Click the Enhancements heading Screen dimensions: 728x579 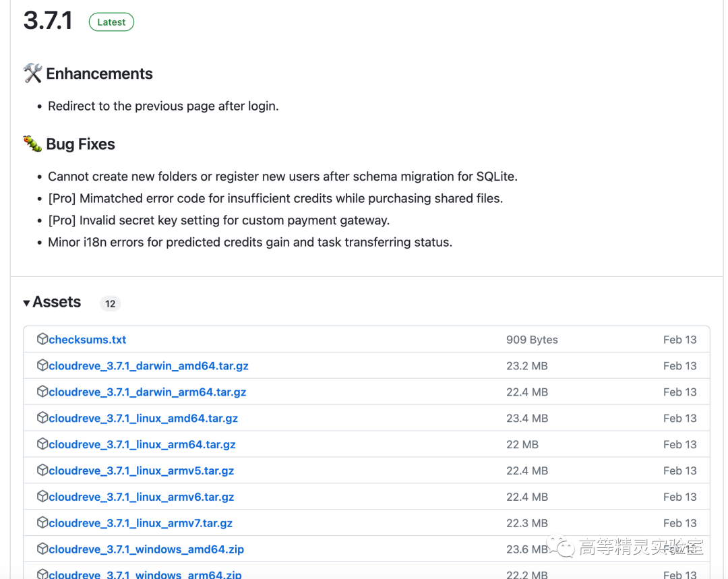coord(99,74)
